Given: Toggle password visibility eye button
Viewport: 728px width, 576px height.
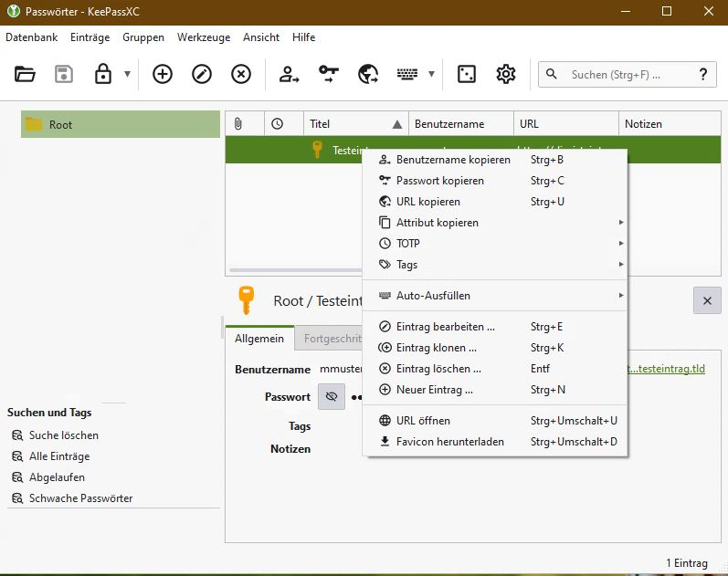Looking at the screenshot, I should (331, 397).
